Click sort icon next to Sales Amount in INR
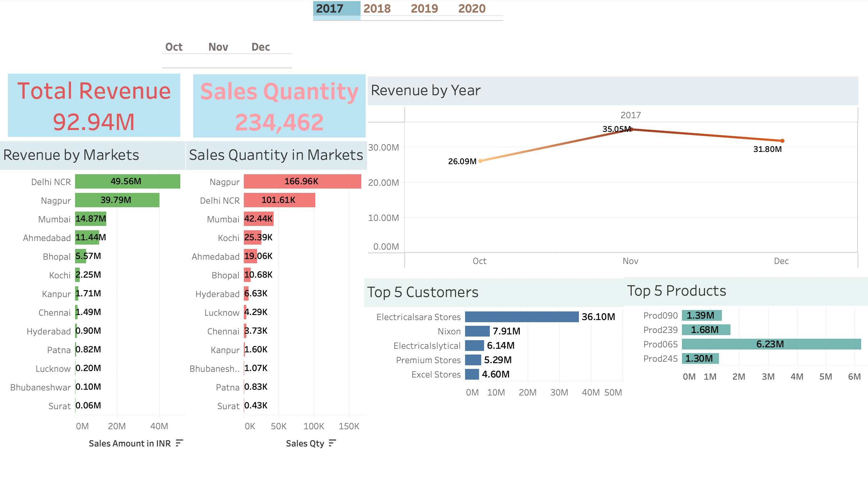Screen dimensions: 868x477 click(x=179, y=443)
